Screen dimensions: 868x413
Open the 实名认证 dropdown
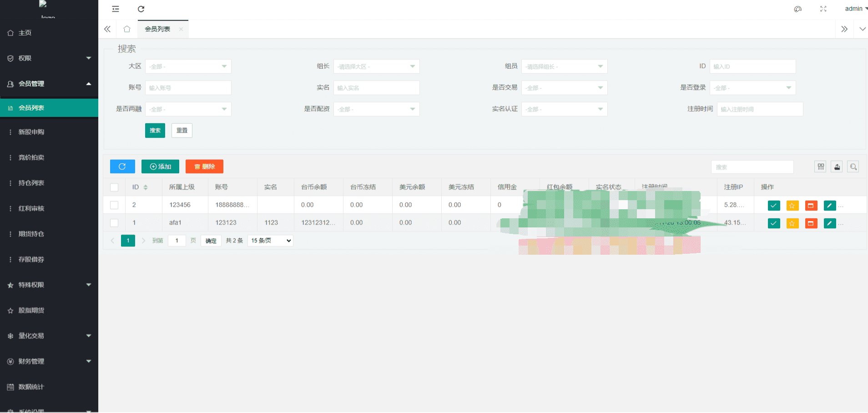pos(565,109)
